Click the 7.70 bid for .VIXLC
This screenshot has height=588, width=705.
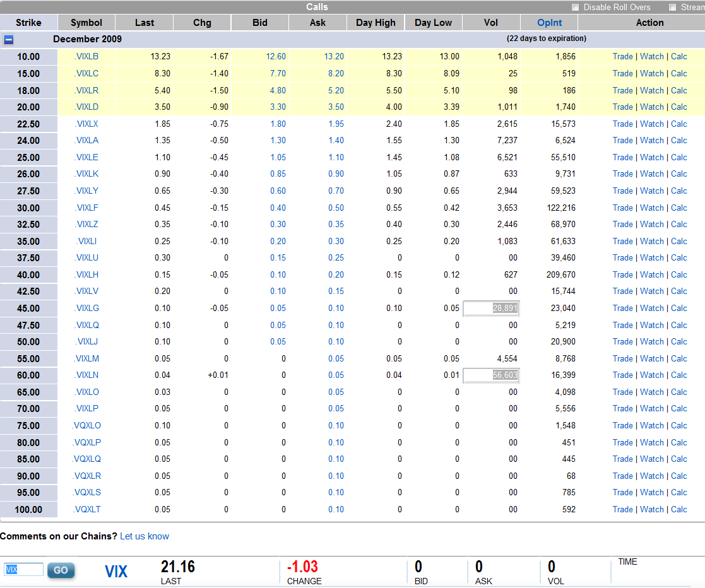pyautogui.click(x=278, y=74)
